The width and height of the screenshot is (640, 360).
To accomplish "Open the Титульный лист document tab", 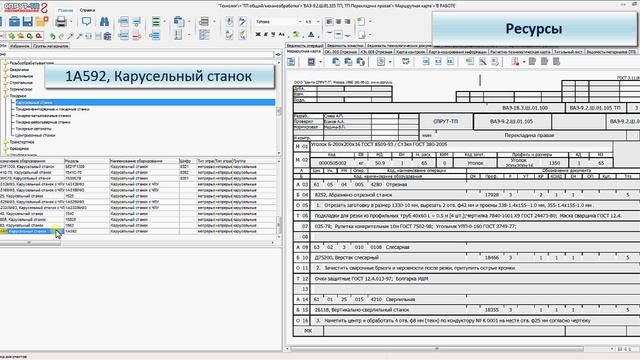I will 568,52.
